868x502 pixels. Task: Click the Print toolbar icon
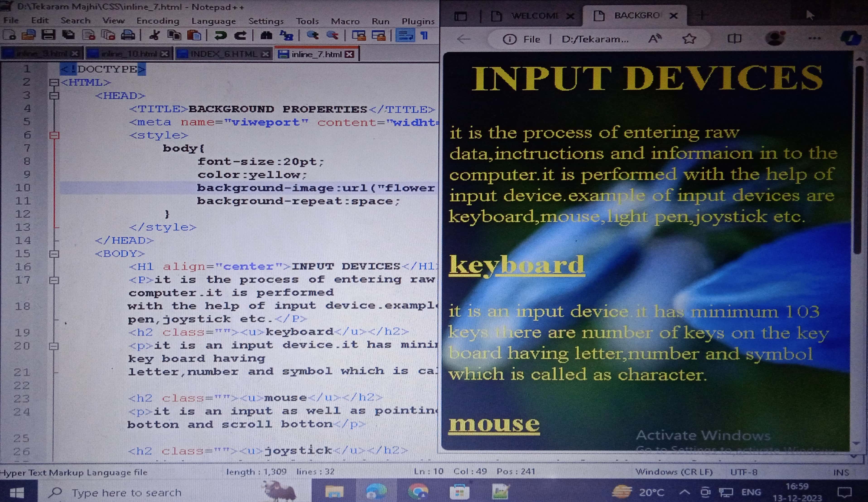point(128,35)
